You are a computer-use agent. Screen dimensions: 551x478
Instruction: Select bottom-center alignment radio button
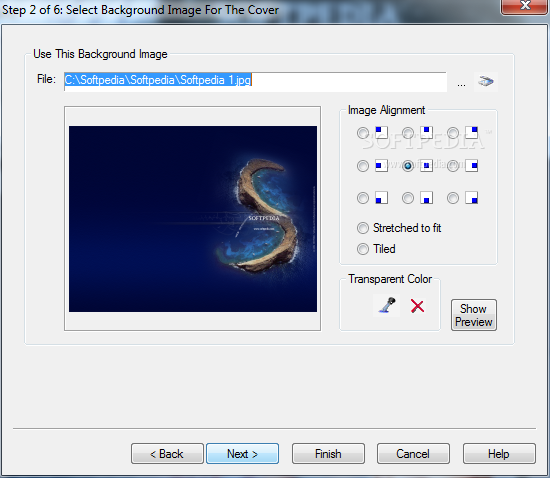point(408,198)
